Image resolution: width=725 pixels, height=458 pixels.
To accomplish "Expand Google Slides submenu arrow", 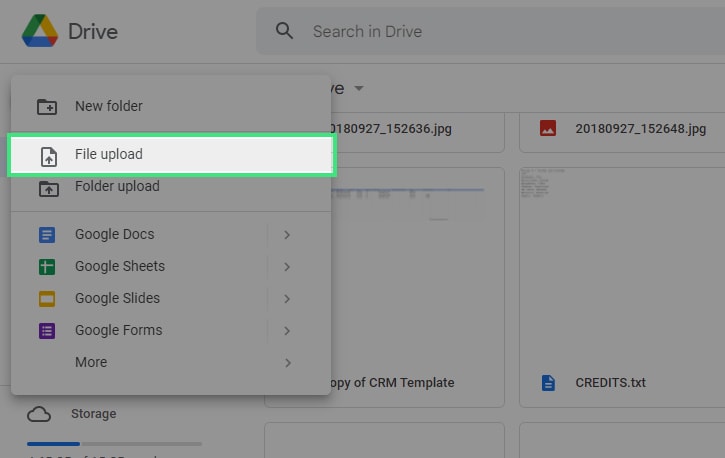I will pyautogui.click(x=287, y=299).
